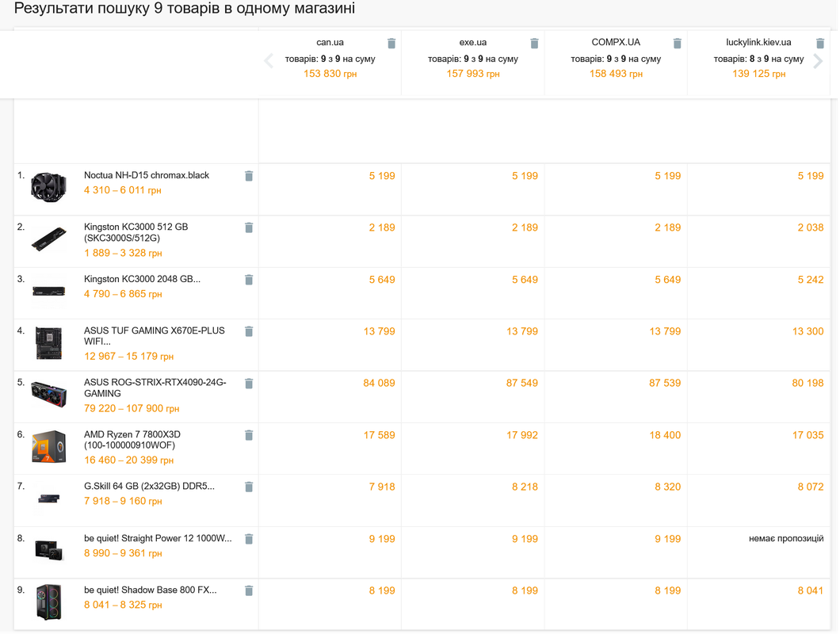Click exe.ua Ryzen price 17 992
Viewport: 840px width, 634px height.
click(521, 435)
